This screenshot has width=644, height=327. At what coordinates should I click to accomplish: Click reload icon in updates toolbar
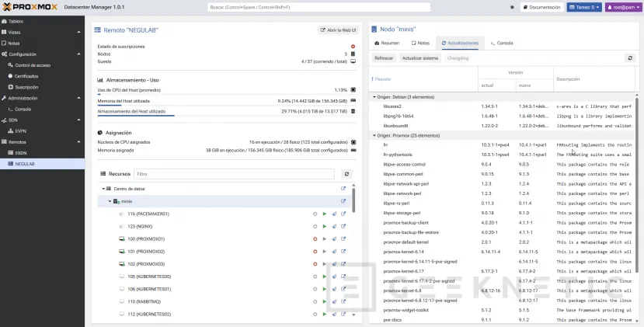(630, 58)
